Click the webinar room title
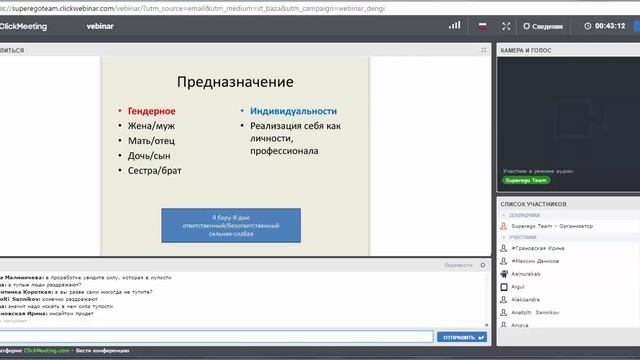This screenshot has width=640, height=360. [100, 26]
